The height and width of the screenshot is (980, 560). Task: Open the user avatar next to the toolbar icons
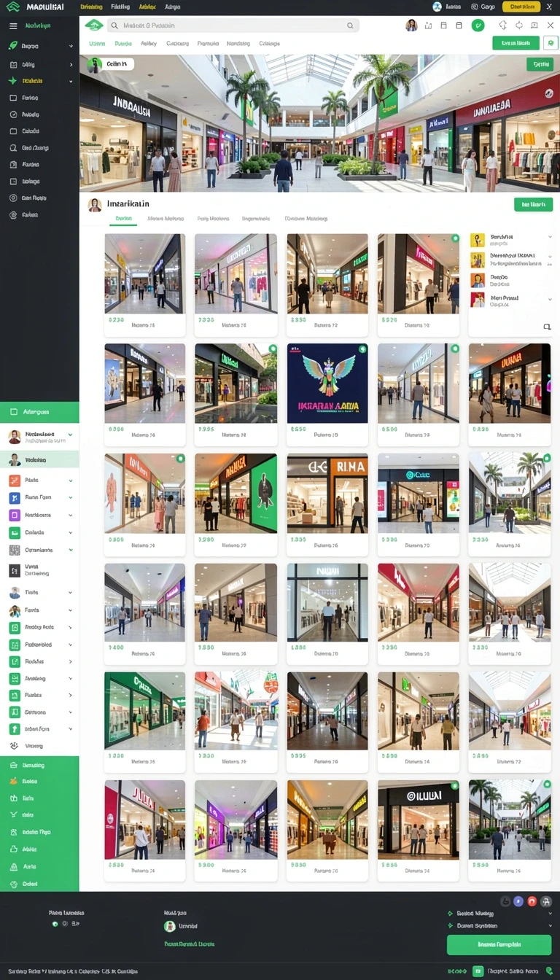point(411,26)
